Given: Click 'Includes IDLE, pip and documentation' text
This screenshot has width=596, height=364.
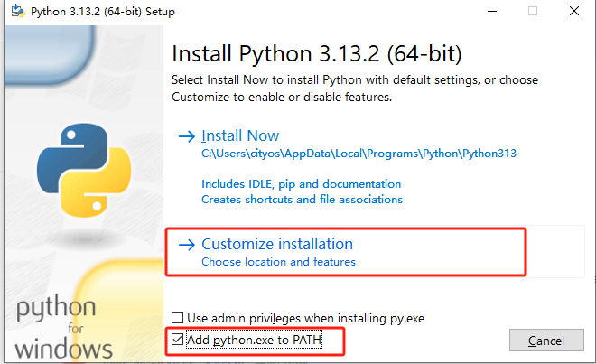Looking at the screenshot, I should [x=301, y=184].
